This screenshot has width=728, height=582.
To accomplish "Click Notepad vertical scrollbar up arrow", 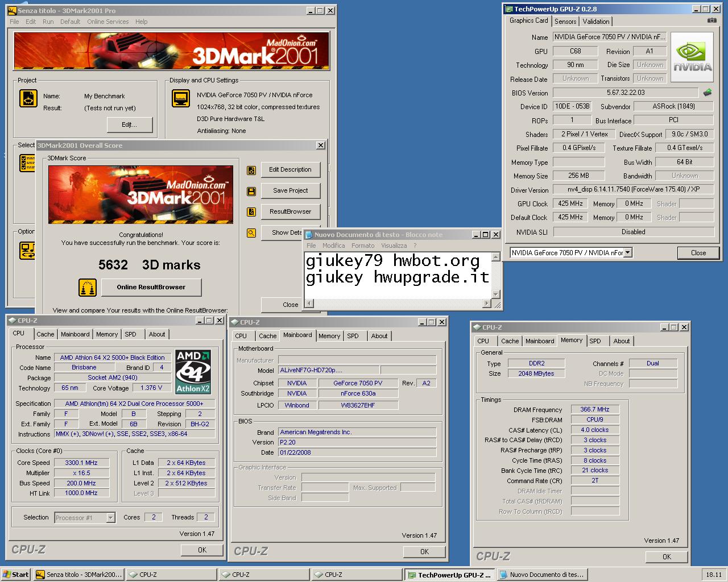I will pyautogui.click(x=496, y=257).
